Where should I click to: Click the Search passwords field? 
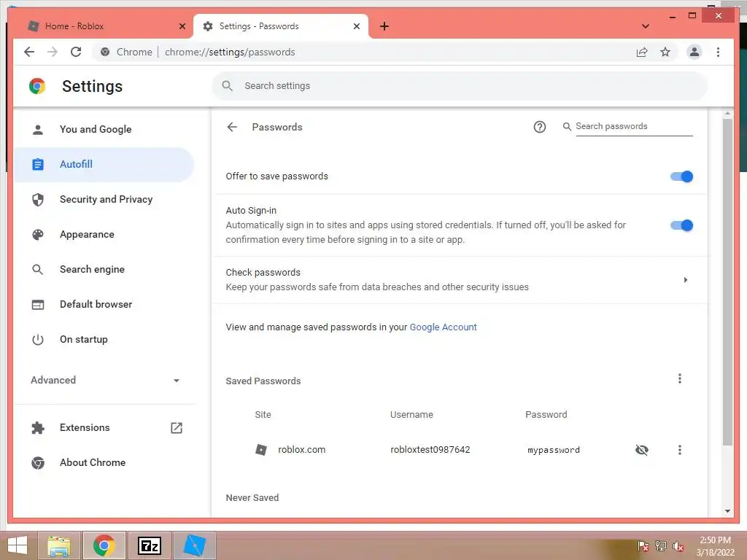(x=634, y=126)
